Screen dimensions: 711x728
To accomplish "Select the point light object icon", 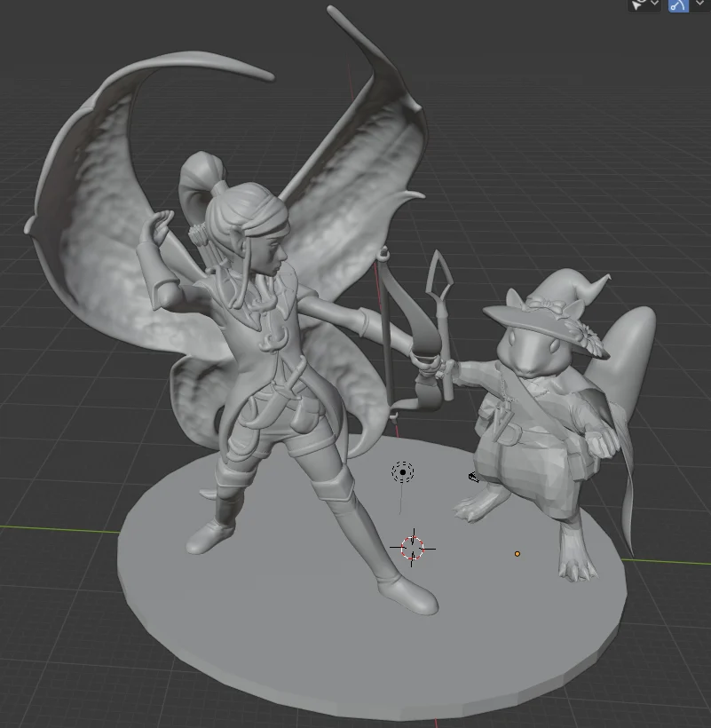I will (402, 472).
